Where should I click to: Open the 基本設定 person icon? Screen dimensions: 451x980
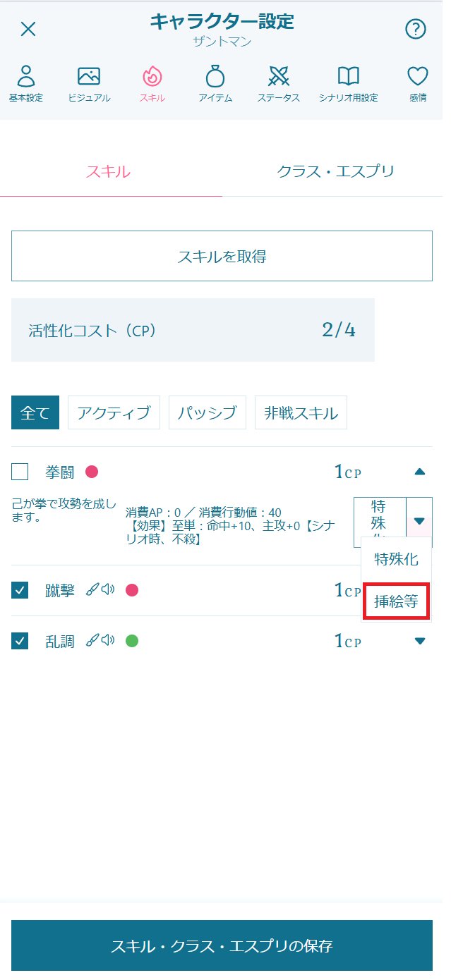tap(26, 76)
